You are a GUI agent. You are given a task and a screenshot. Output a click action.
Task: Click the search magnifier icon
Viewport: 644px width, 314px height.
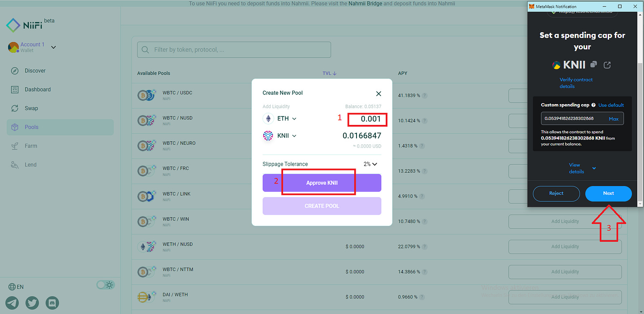[x=145, y=50]
